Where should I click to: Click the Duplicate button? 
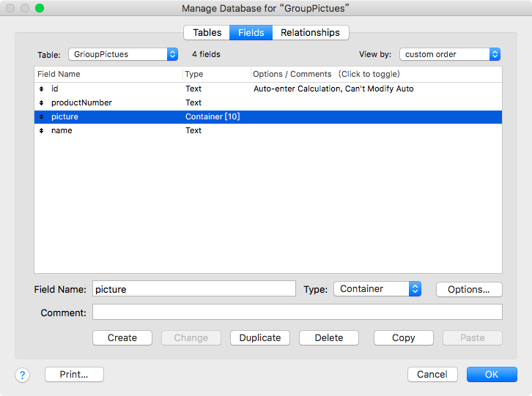pos(260,338)
